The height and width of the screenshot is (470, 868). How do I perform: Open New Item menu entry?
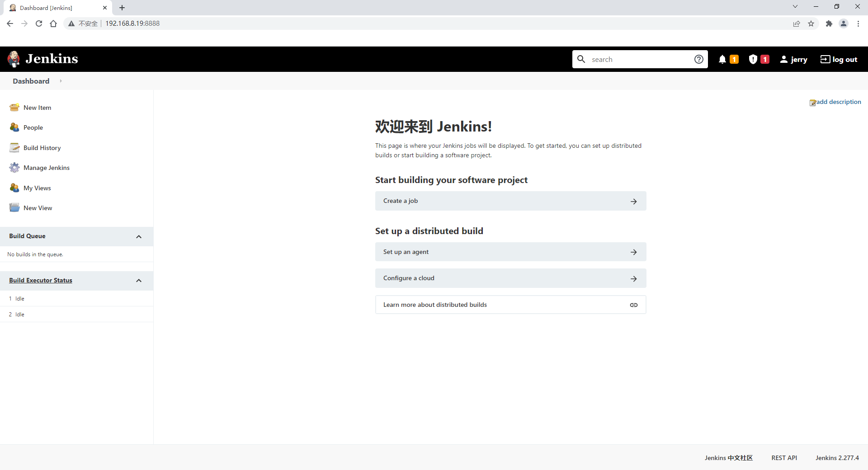pos(37,108)
